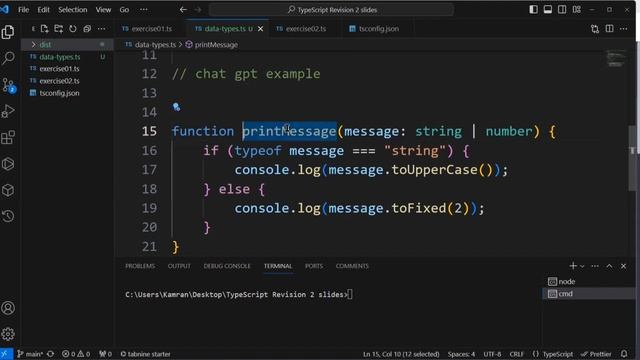Click Synchronize Changes icon in status bar
Image resolution: width=640 pixels, height=360 pixels.
coord(51,354)
